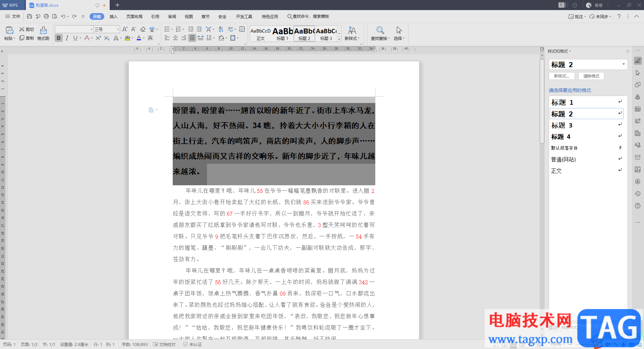The image size is (644, 349).
Task: Click 批注 comment button
Action: point(577,16)
